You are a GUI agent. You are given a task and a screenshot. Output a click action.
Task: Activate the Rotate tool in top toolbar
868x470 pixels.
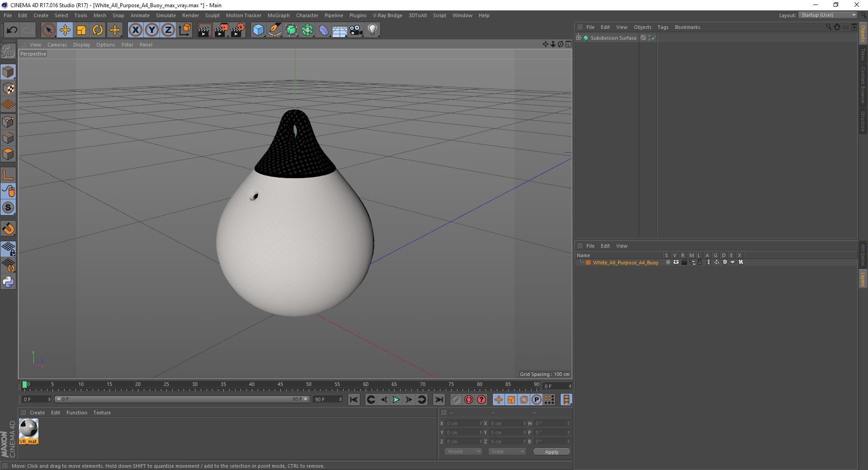[98, 30]
